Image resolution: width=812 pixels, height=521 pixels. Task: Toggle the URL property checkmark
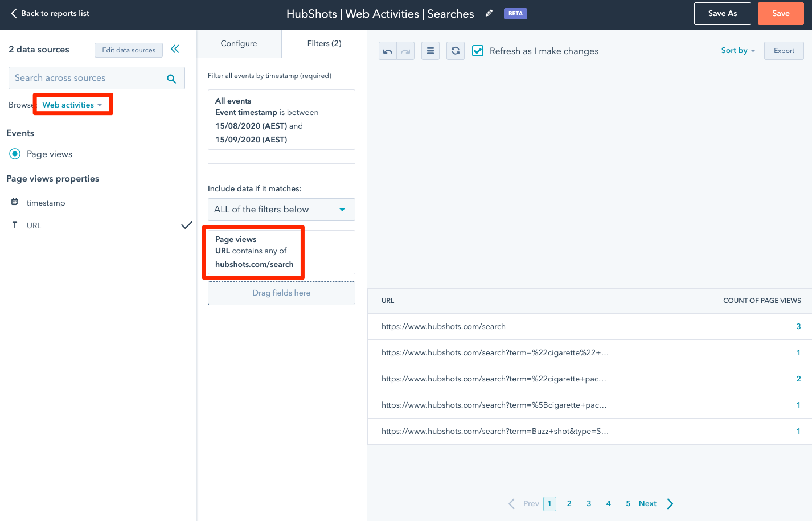[x=186, y=225]
